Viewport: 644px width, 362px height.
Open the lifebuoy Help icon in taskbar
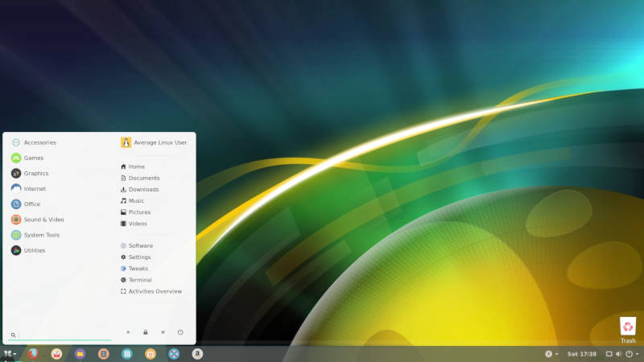(174, 354)
